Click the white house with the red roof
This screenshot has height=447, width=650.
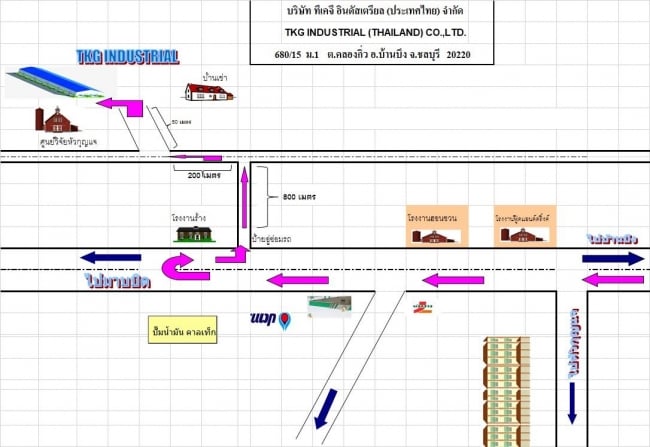click(x=208, y=91)
